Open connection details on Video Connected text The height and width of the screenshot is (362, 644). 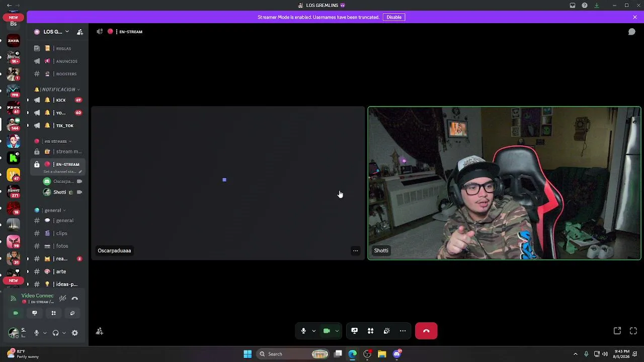[37, 296]
